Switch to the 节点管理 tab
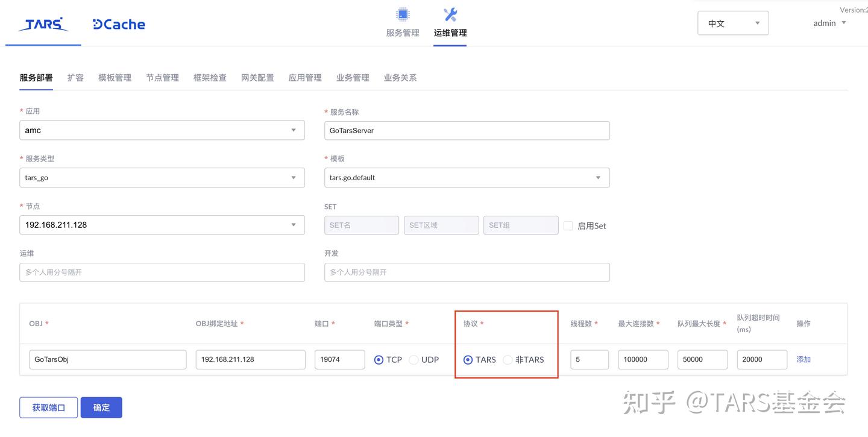 tap(162, 77)
